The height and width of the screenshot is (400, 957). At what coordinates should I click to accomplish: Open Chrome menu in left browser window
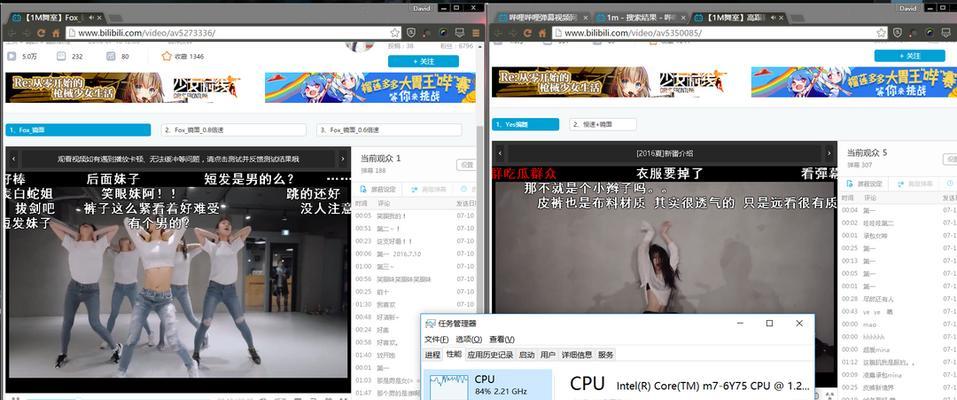[476, 33]
